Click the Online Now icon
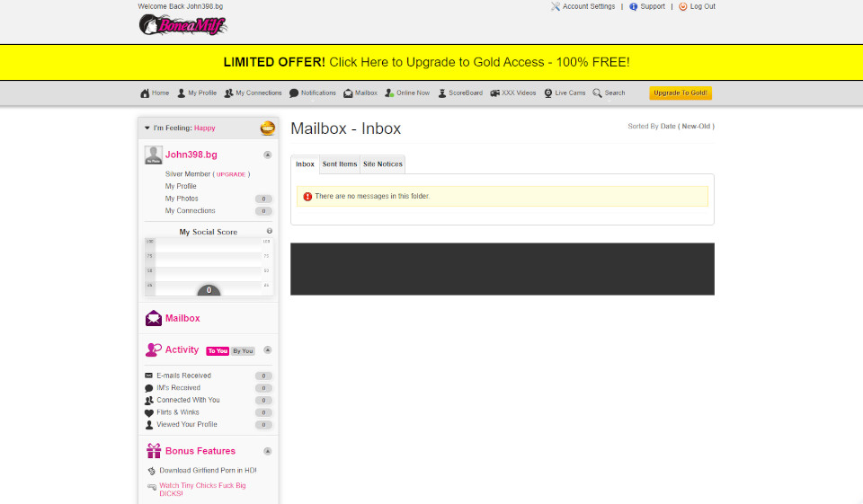The image size is (863, 504). [x=389, y=93]
